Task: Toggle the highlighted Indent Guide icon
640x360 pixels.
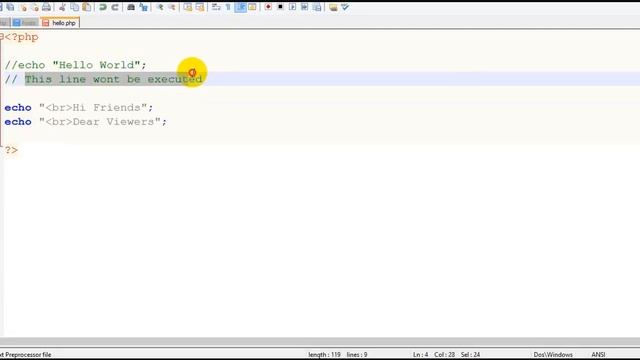Action: click(240, 7)
